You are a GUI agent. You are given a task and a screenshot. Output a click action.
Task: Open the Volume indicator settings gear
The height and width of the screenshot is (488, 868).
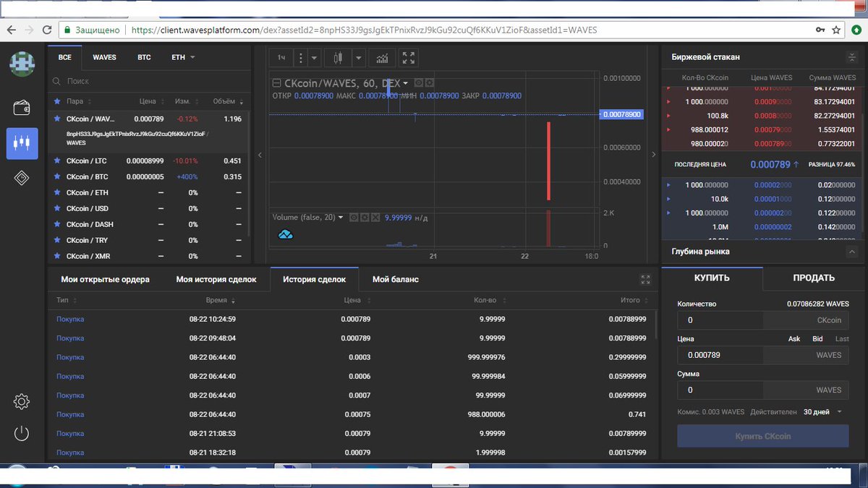coord(365,218)
